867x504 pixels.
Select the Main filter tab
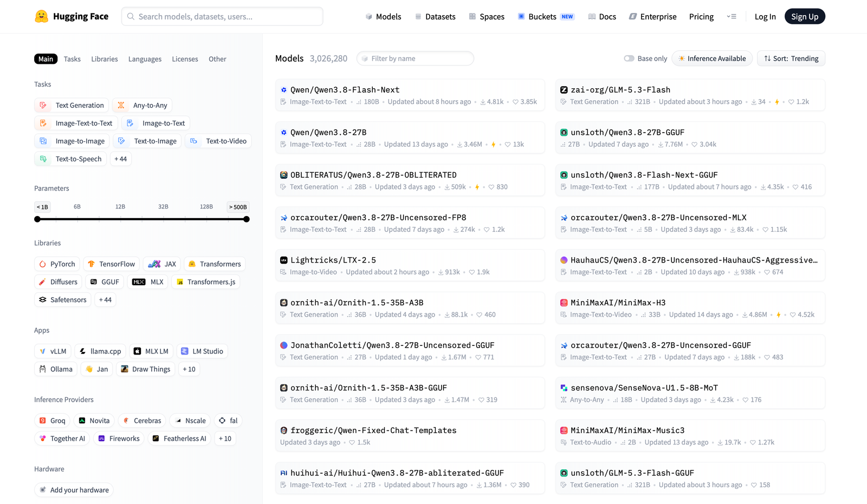coord(46,59)
